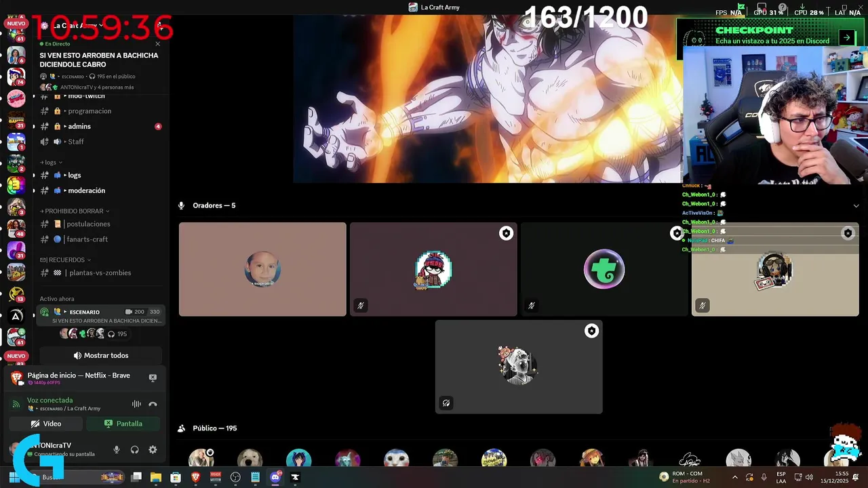The height and width of the screenshot is (488, 868).
Task: Open Discord user settings gear
Action: click(x=153, y=449)
